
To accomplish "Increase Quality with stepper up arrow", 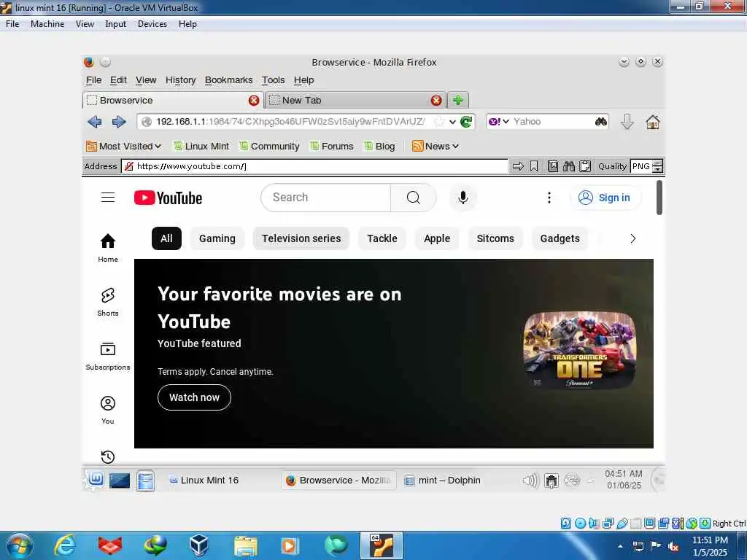I will coord(657,163).
